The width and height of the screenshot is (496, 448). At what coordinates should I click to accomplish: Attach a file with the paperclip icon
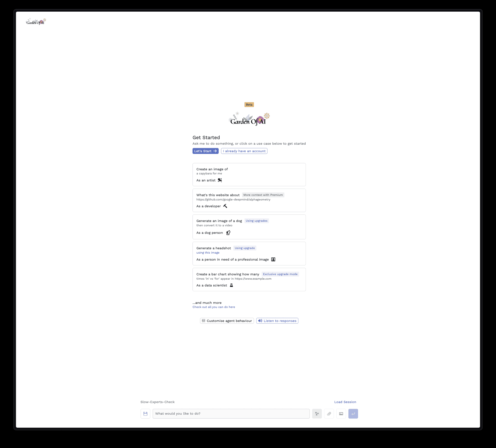pos(329,414)
